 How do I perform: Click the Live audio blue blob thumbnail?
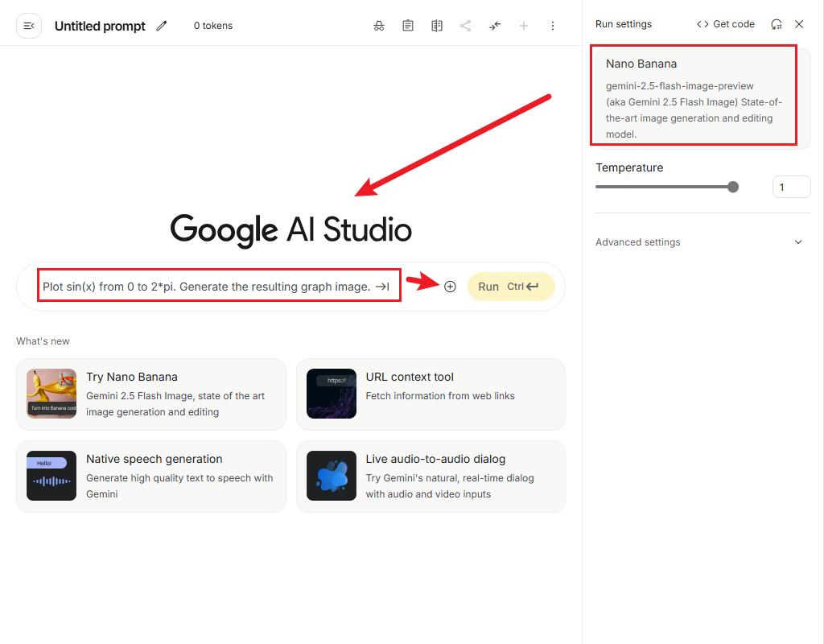click(331, 476)
